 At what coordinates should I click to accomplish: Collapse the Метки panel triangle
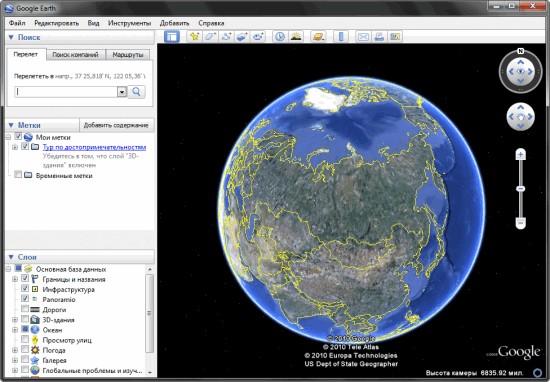[x=11, y=125]
